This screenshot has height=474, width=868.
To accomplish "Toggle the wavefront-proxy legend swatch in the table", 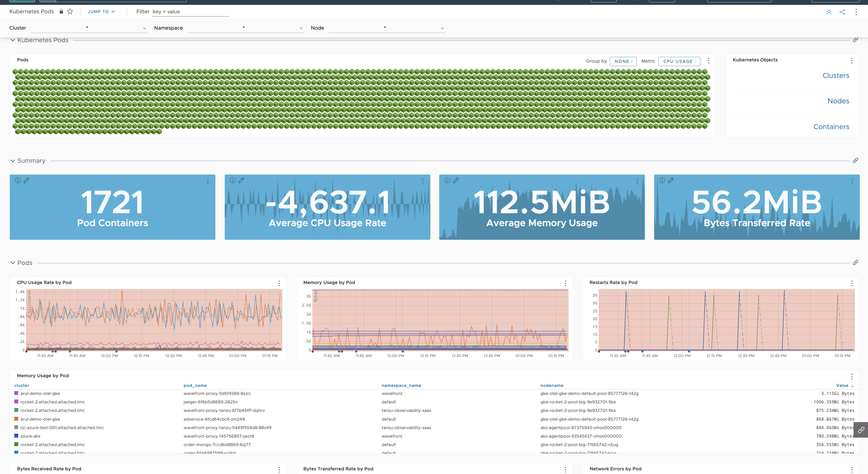I will [16, 393].
